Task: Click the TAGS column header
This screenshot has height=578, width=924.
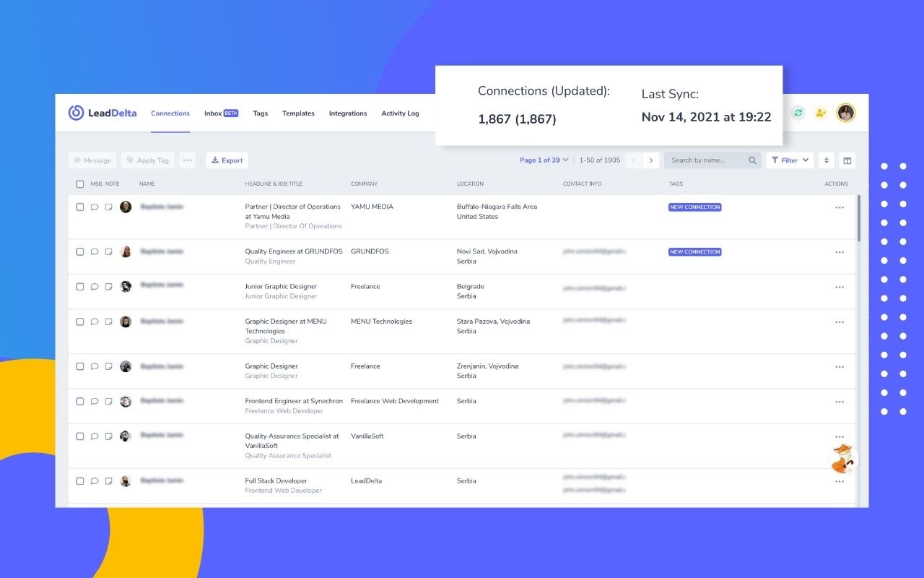Action: pos(676,184)
